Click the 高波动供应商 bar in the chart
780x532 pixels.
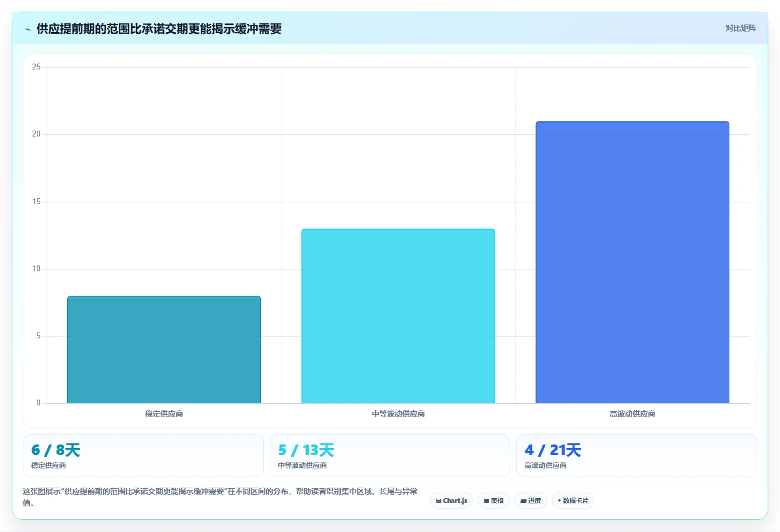point(632,262)
